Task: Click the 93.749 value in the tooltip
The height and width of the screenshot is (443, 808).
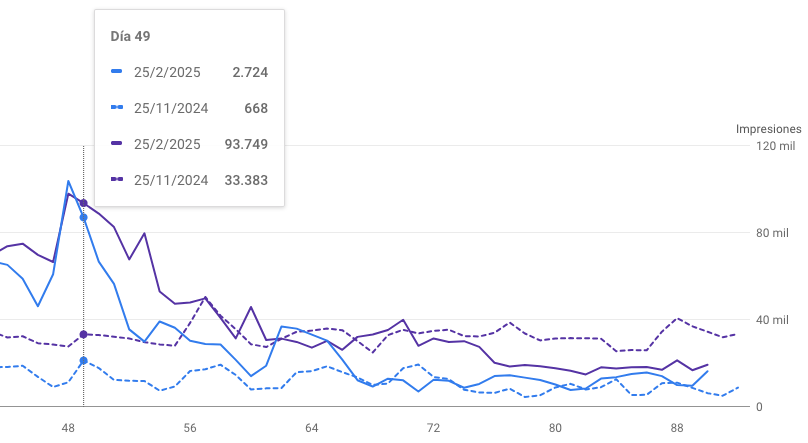Action: click(x=246, y=144)
